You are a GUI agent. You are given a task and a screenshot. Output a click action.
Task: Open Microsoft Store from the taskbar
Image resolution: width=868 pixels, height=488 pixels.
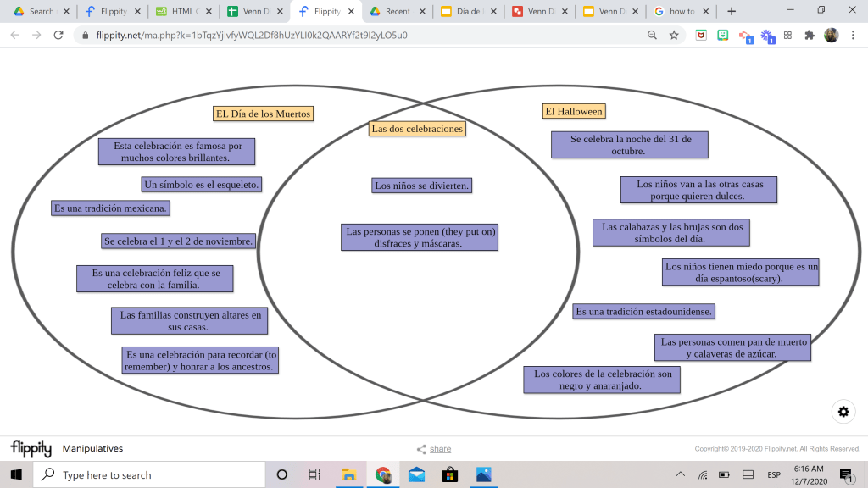[449, 474]
